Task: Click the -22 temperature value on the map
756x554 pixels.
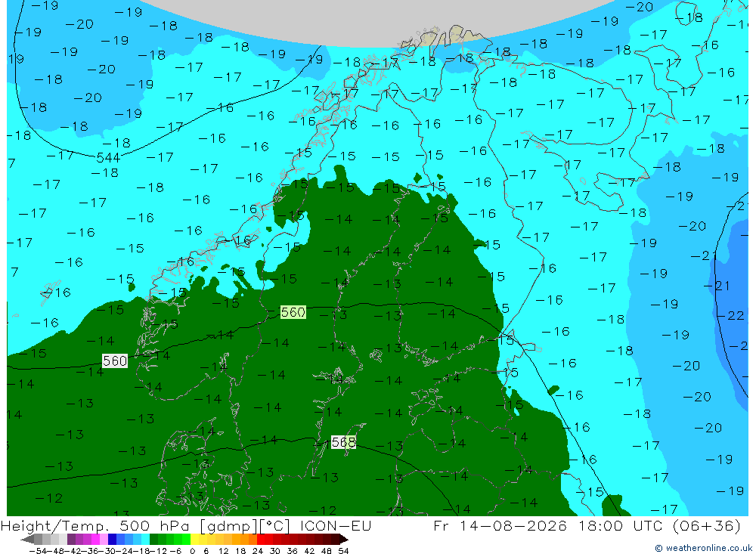Action: [731, 316]
